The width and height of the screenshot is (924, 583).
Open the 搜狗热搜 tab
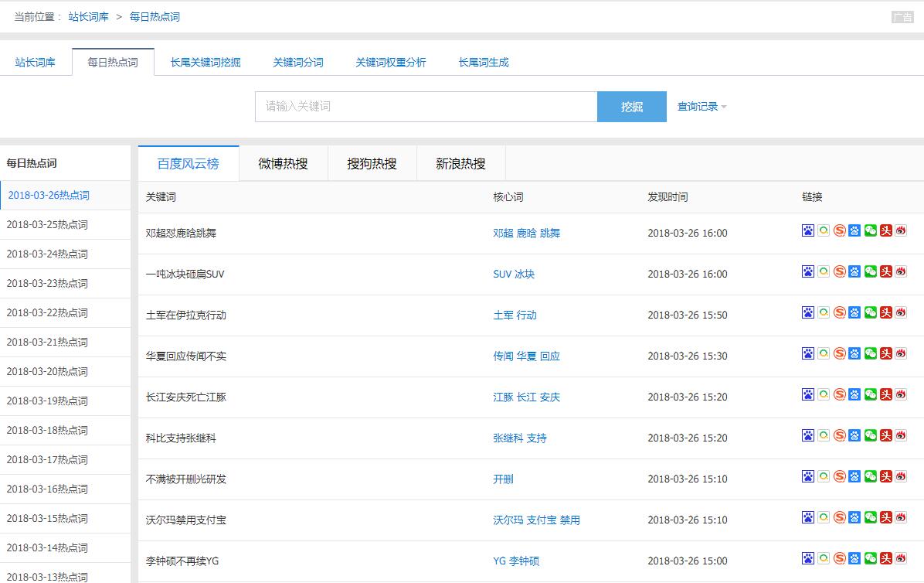[372, 162]
